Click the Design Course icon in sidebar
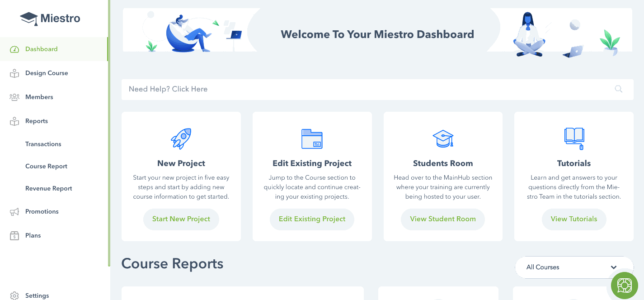This screenshot has width=644, height=300. 14,73
